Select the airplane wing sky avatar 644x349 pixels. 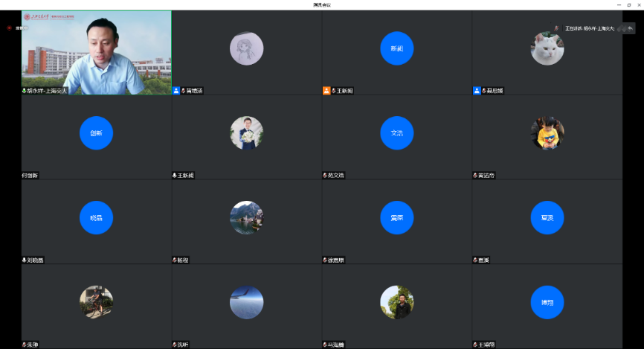(x=246, y=303)
